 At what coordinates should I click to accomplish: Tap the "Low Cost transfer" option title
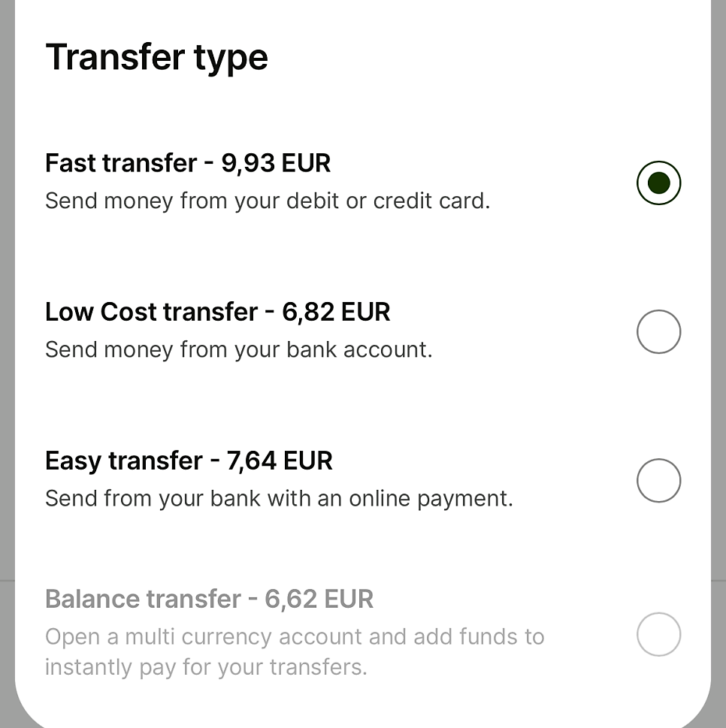(x=152, y=312)
